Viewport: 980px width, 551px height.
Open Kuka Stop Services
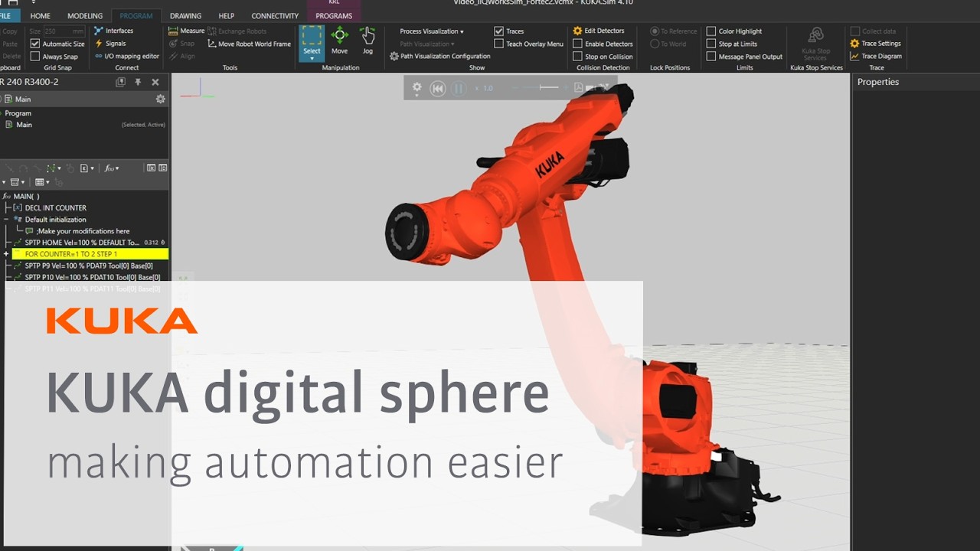tap(815, 44)
